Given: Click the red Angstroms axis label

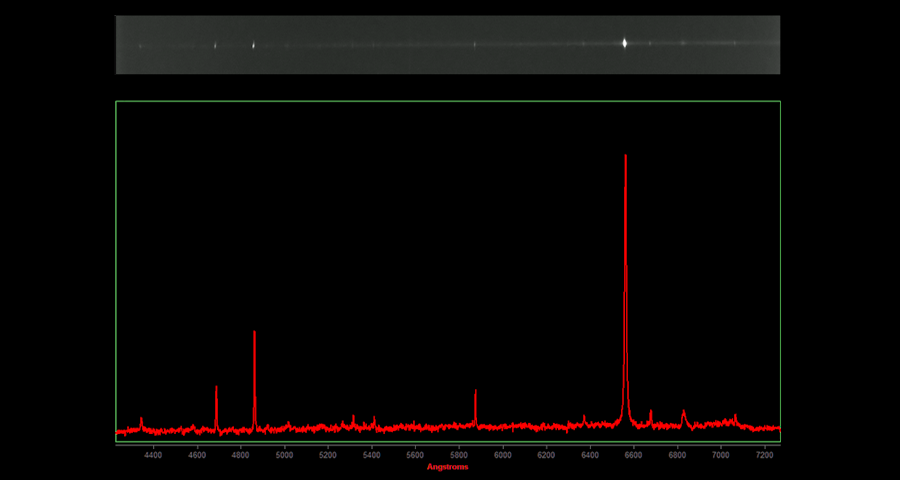Looking at the screenshot, I should coord(447,467).
